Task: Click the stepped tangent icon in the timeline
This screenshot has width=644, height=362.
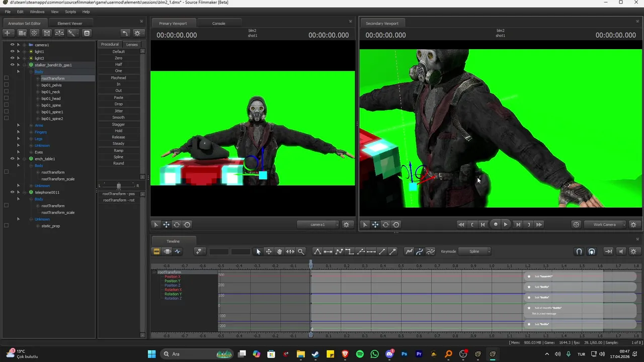Action: point(350,251)
